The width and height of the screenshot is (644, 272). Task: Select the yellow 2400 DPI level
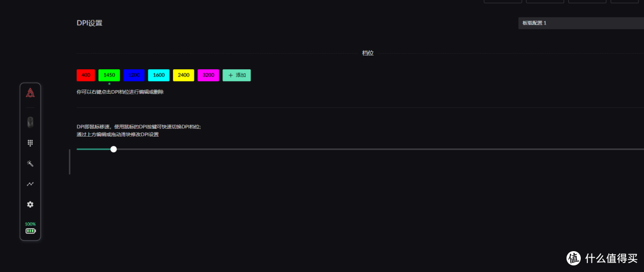(x=184, y=75)
